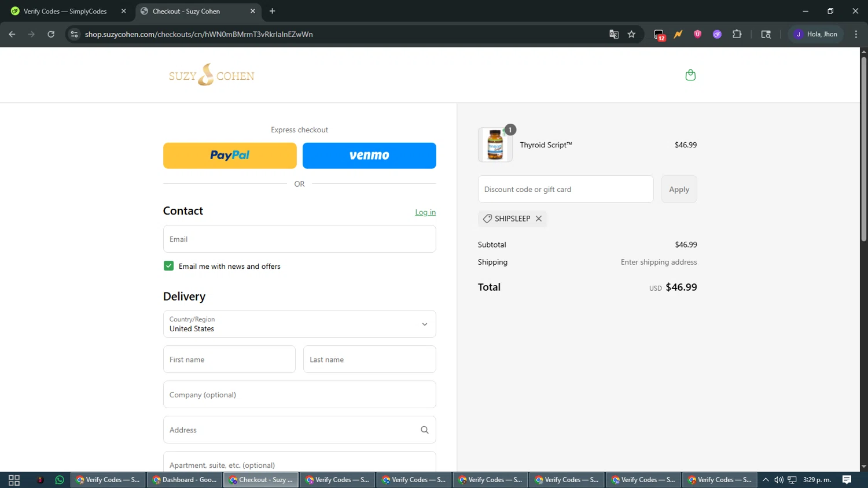Click the Address input field
This screenshot has width=868, height=488.
(299, 430)
